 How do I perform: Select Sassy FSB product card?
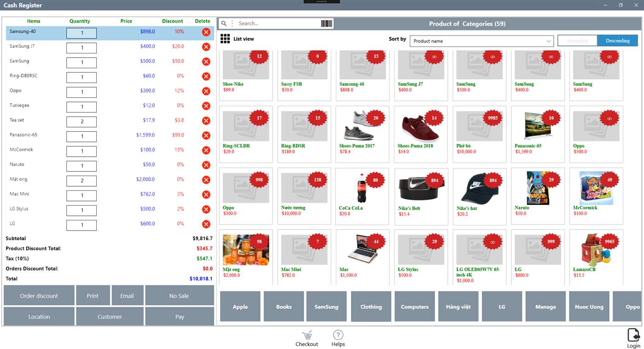pos(304,76)
